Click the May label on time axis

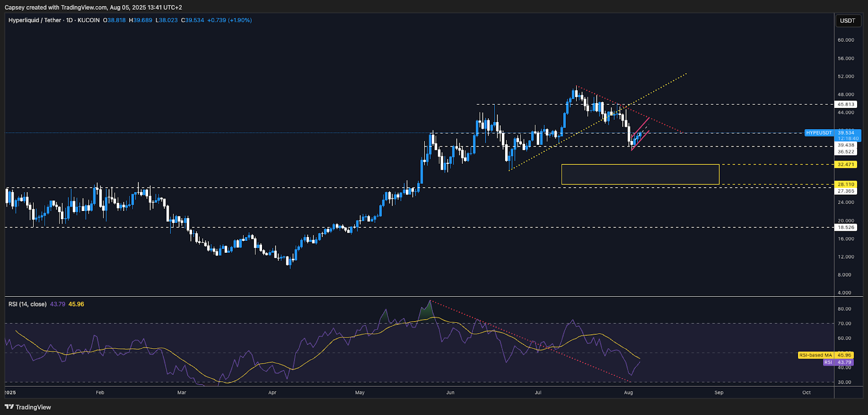[x=360, y=392]
